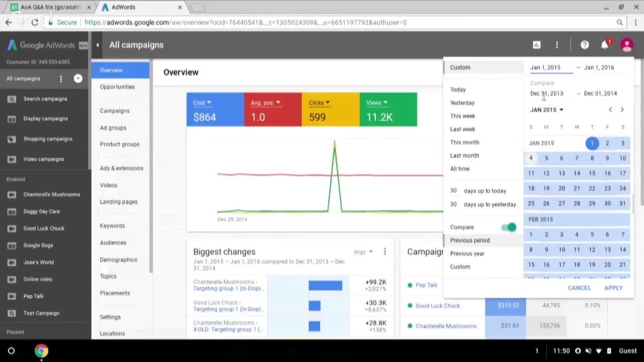The width and height of the screenshot is (644, 362).
Task: Open the Biggest changes card three-dot menu
Action: [x=385, y=251]
